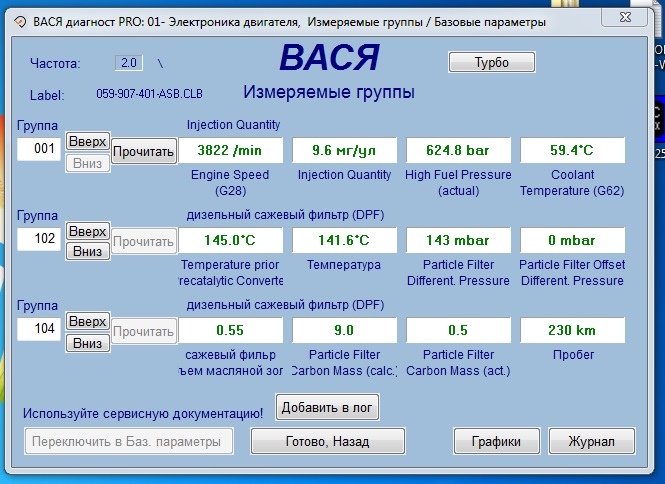Select carbon mass calc value 9.0
The image size is (665, 484).
pyautogui.click(x=344, y=330)
